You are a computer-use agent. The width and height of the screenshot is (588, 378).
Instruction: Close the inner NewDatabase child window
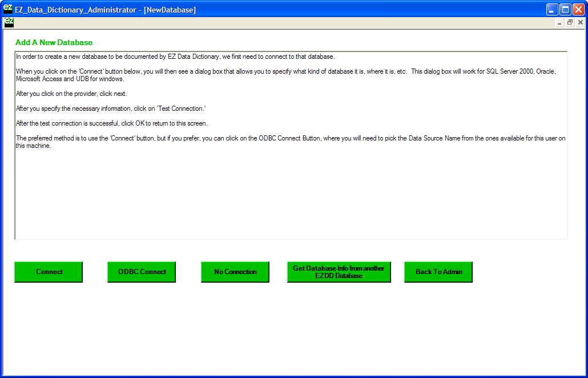coord(580,22)
